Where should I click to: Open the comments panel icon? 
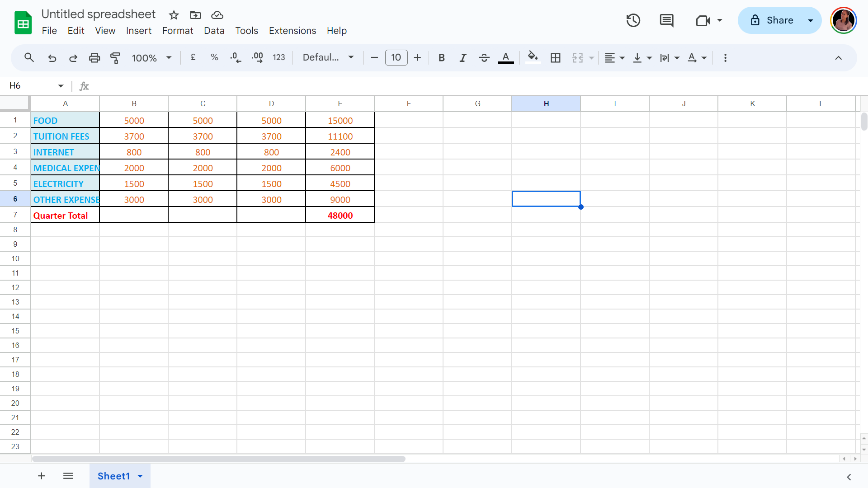coord(666,20)
